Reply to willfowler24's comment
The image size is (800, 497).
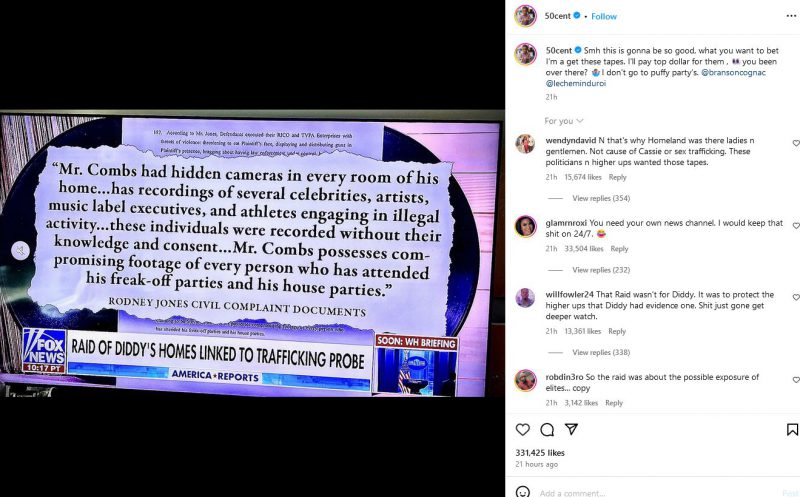[617, 331]
